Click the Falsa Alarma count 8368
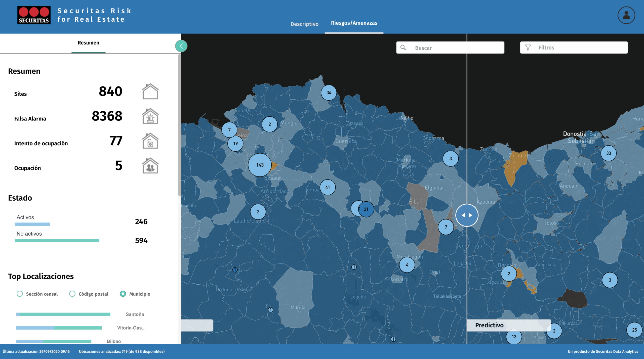The height and width of the screenshot is (359, 644). [107, 116]
